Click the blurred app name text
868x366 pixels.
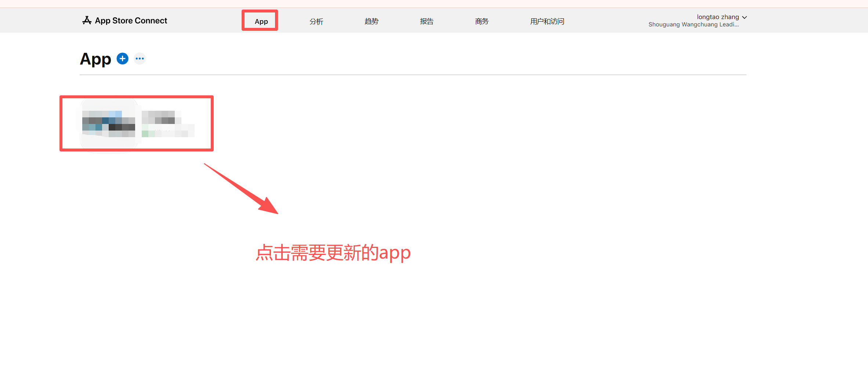(162, 117)
